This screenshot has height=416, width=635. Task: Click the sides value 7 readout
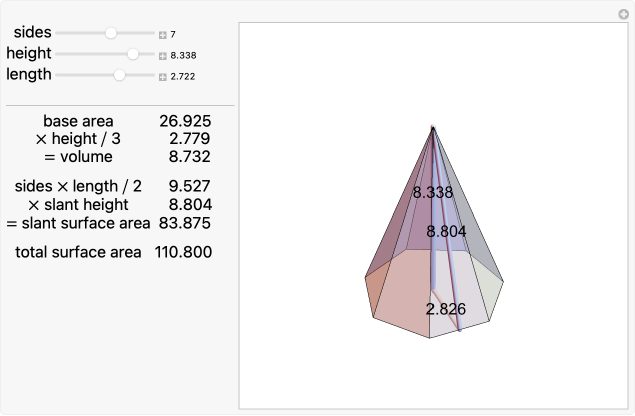click(173, 34)
